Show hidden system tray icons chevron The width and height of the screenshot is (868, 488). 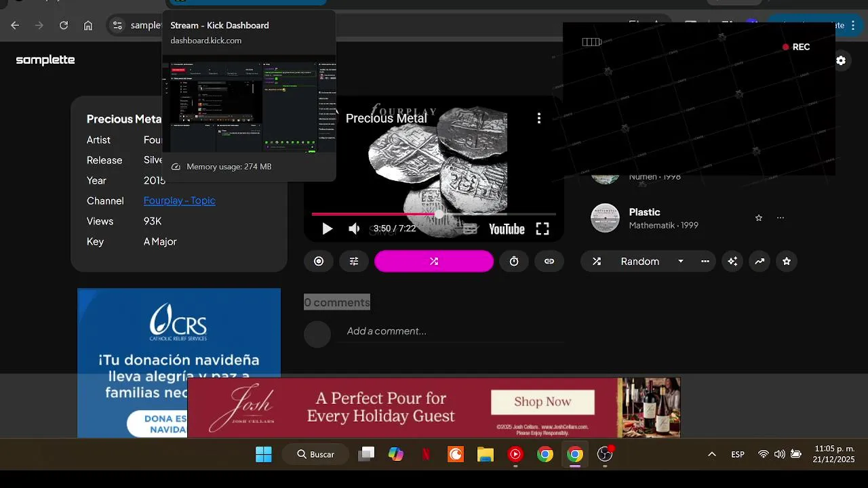tap(711, 454)
